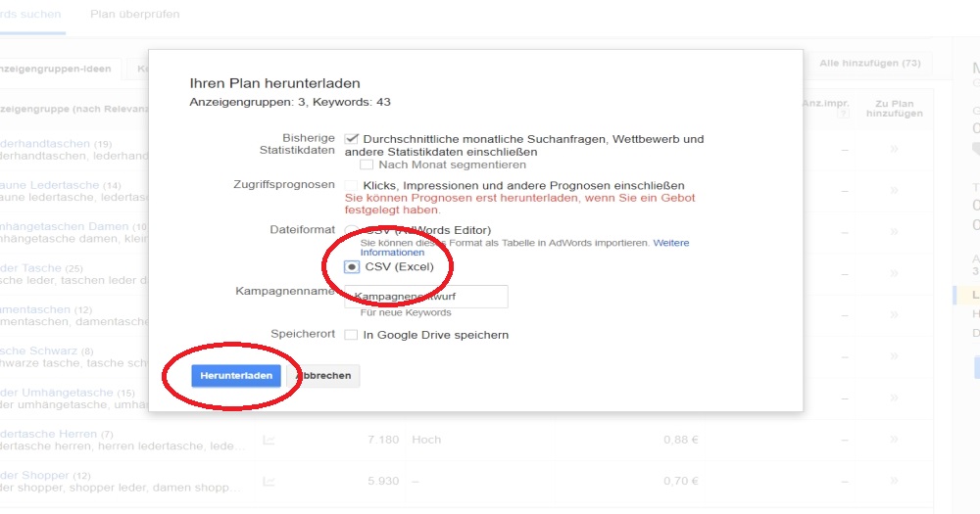Select CSV (Excel) file format
This screenshot has height=514, width=980.
pos(352,266)
